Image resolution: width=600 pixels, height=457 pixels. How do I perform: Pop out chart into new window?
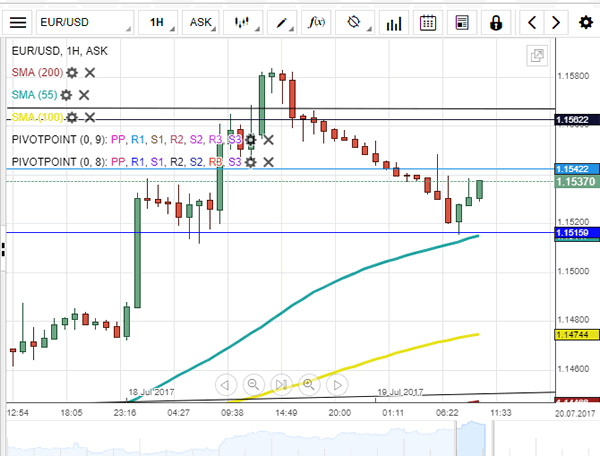(x=537, y=56)
